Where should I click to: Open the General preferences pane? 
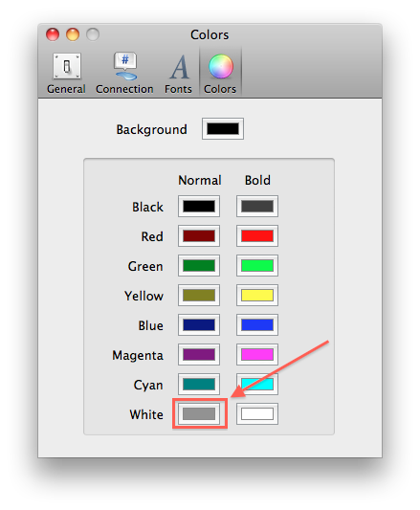pos(66,74)
